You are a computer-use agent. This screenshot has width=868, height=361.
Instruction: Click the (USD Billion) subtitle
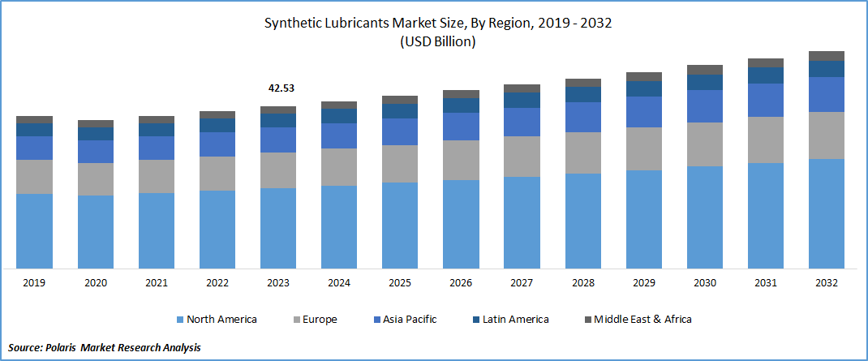click(x=438, y=43)
